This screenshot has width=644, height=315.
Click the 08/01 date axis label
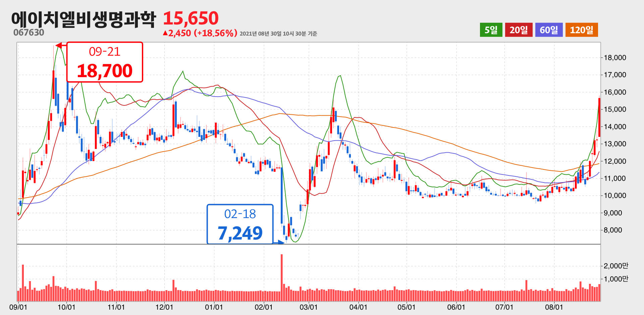click(554, 307)
